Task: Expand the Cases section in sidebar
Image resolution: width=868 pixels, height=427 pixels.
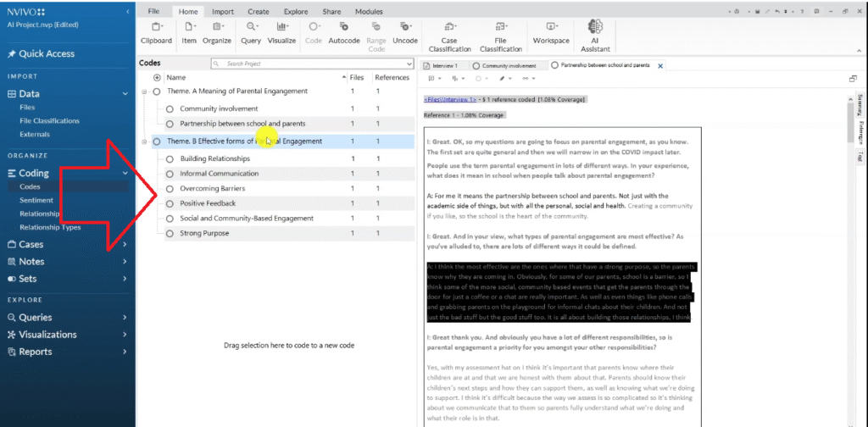Action: 125,245
